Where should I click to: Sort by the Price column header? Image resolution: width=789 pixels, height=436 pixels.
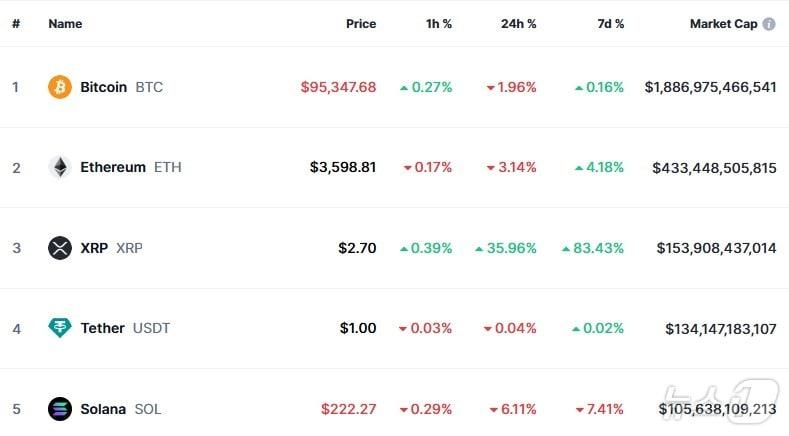tap(361, 24)
